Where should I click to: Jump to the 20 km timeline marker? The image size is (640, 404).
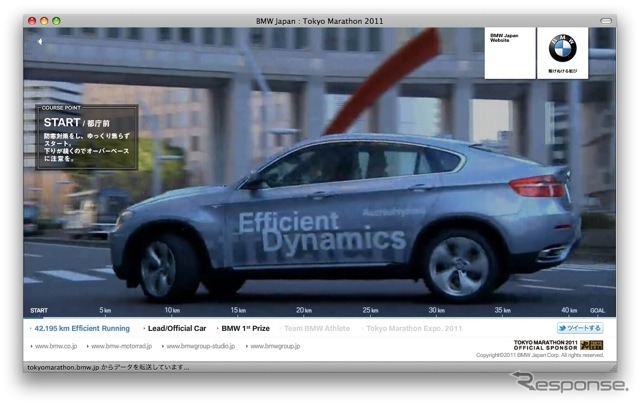[304, 310]
